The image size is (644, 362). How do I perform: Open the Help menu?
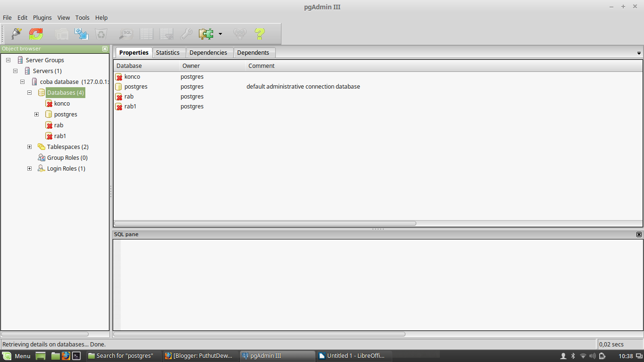(x=101, y=17)
